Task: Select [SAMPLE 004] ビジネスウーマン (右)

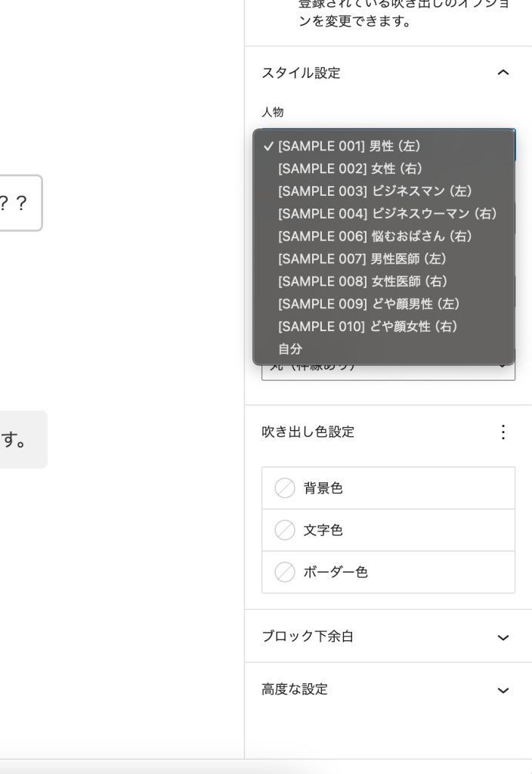Action: click(387, 214)
